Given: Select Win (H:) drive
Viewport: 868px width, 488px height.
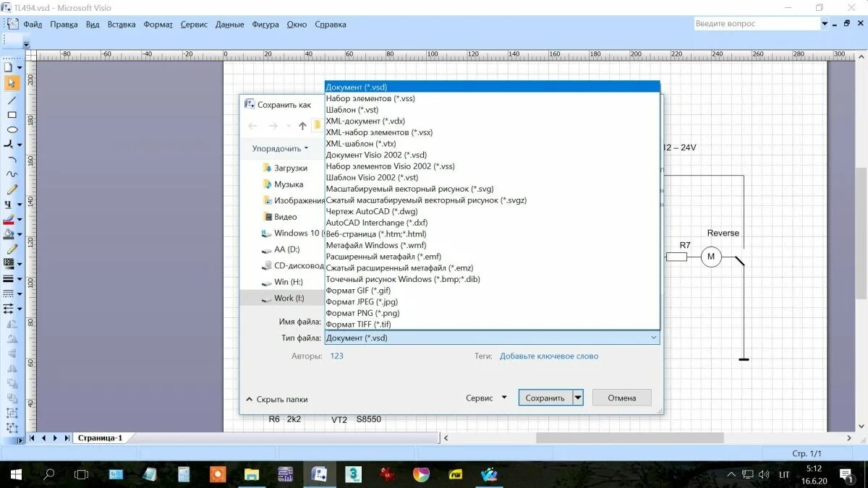Looking at the screenshot, I should [288, 282].
